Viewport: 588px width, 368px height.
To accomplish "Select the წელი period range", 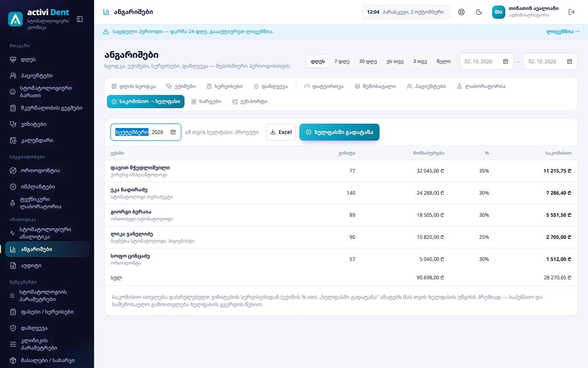I will tap(444, 61).
